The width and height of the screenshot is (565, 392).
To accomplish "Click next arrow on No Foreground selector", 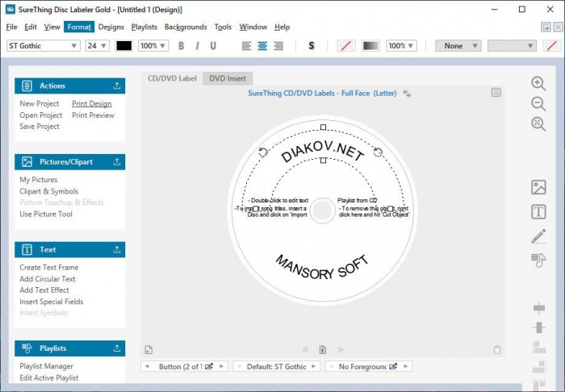I will (x=406, y=366).
